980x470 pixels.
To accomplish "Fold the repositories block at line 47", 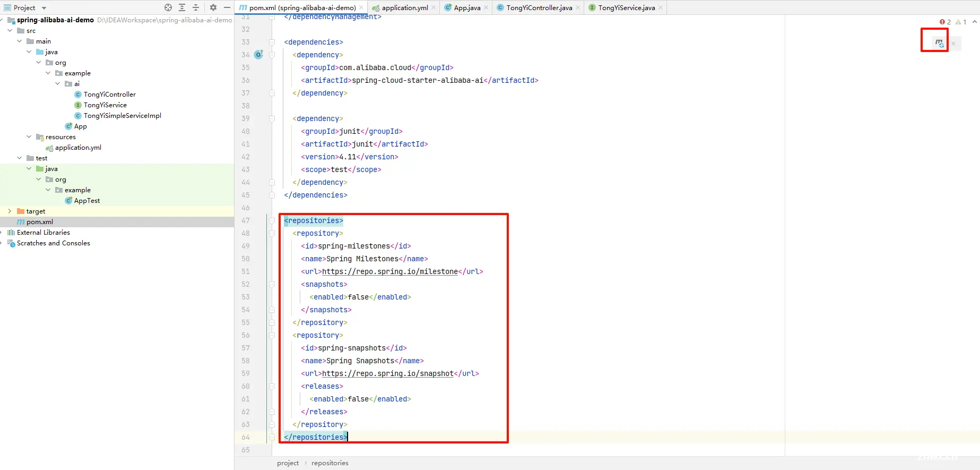I will tap(272, 220).
